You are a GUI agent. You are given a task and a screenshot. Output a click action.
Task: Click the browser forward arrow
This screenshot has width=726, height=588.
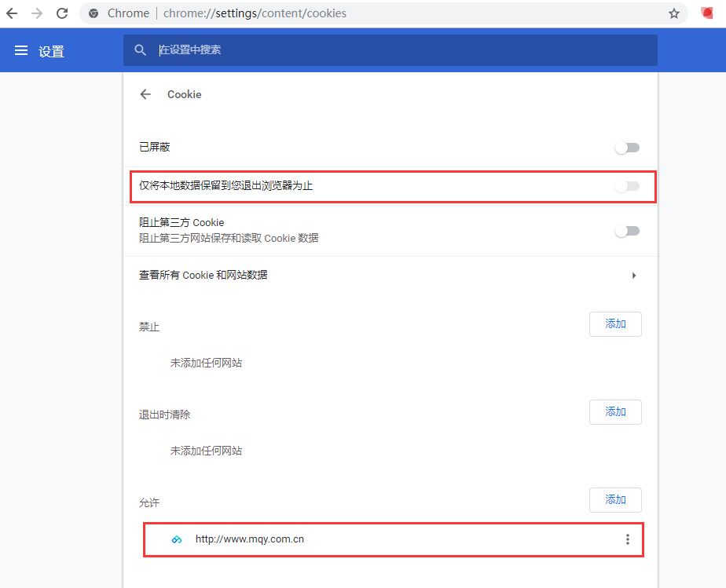pos(37,13)
